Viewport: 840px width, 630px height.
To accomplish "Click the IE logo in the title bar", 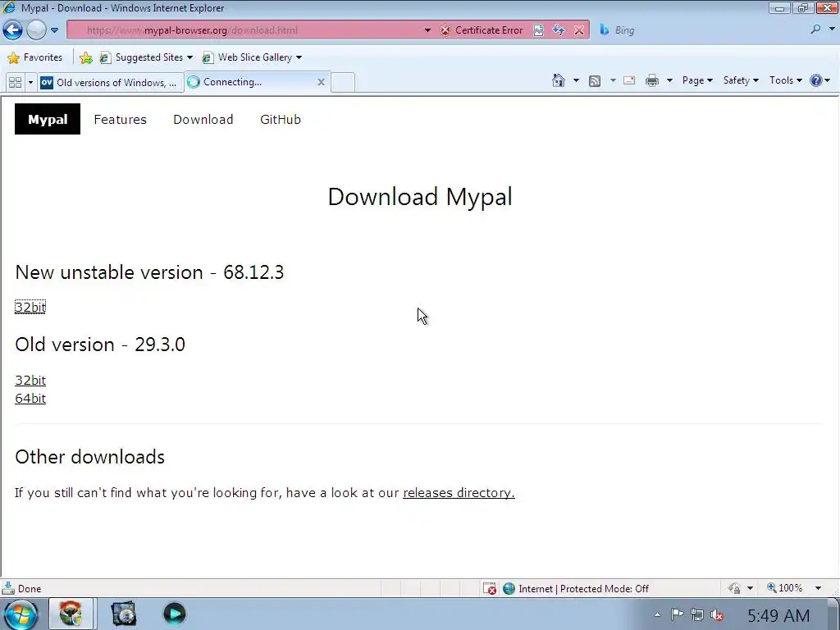I will tap(9, 7).
